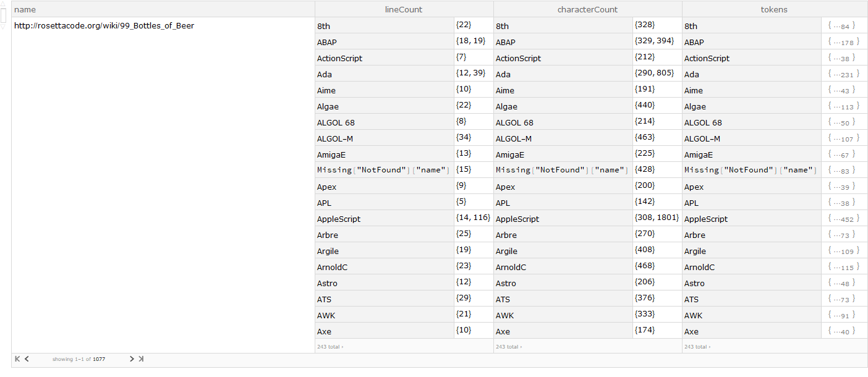Screen dimensions: 868x377
Task: Go to the previous page arrow
Action: (x=27, y=358)
